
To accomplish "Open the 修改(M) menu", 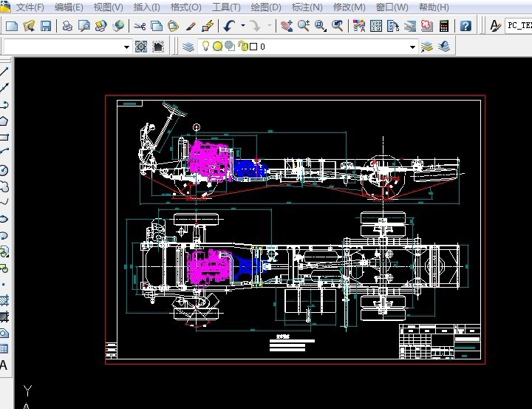I will click(349, 7).
